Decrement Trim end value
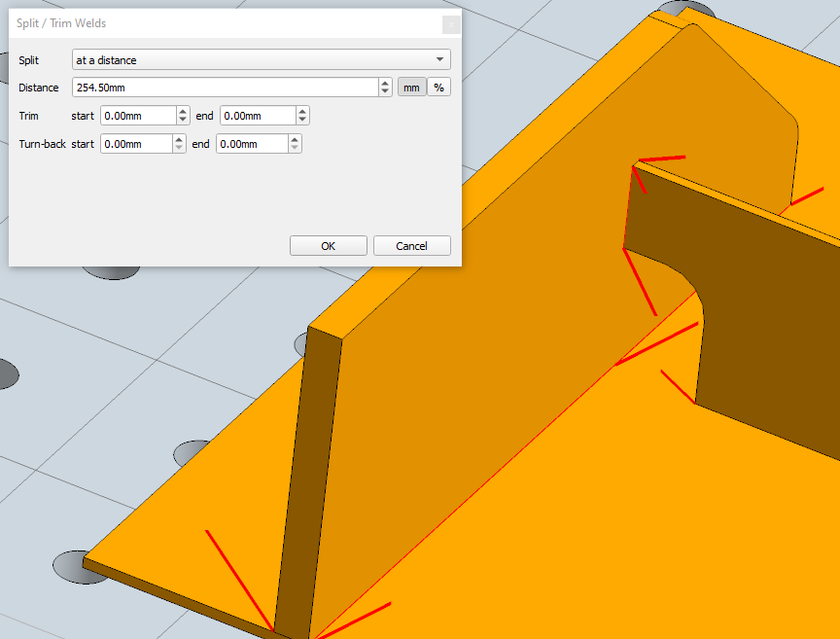The image size is (840, 639). coord(302,120)
